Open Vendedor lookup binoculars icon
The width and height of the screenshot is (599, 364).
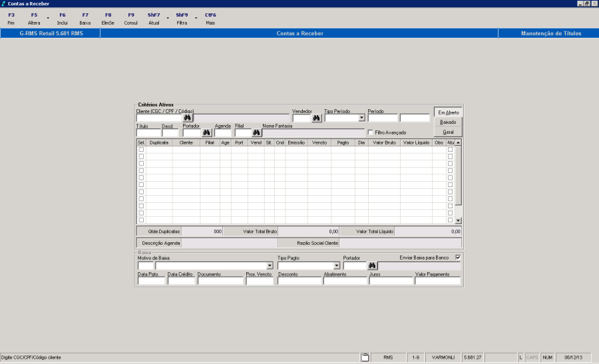316,118
